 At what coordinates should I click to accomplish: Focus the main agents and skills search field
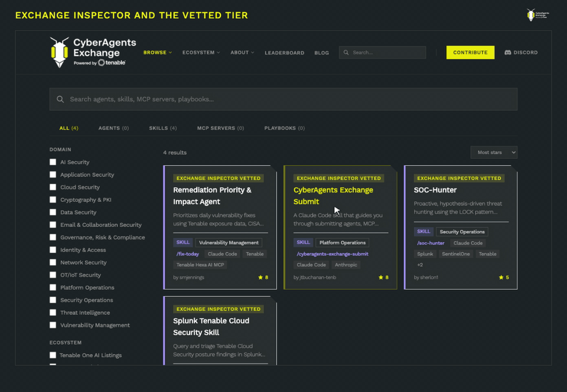tap(283, 99)
